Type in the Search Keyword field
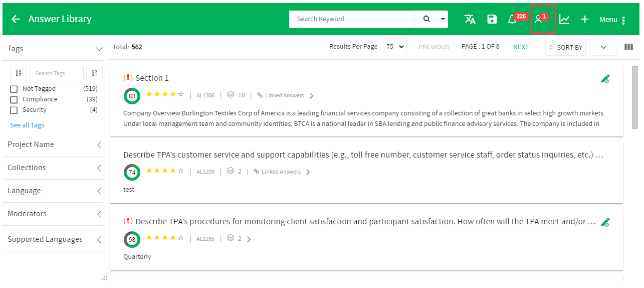644x288 pixels. pyautogui.click(x=352, y=19)
